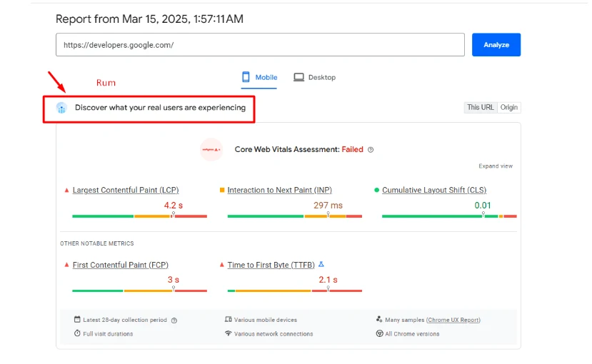Click the TTFB distribution bar
This screenshot has height=364, width=592.
[x=295, y=290]
